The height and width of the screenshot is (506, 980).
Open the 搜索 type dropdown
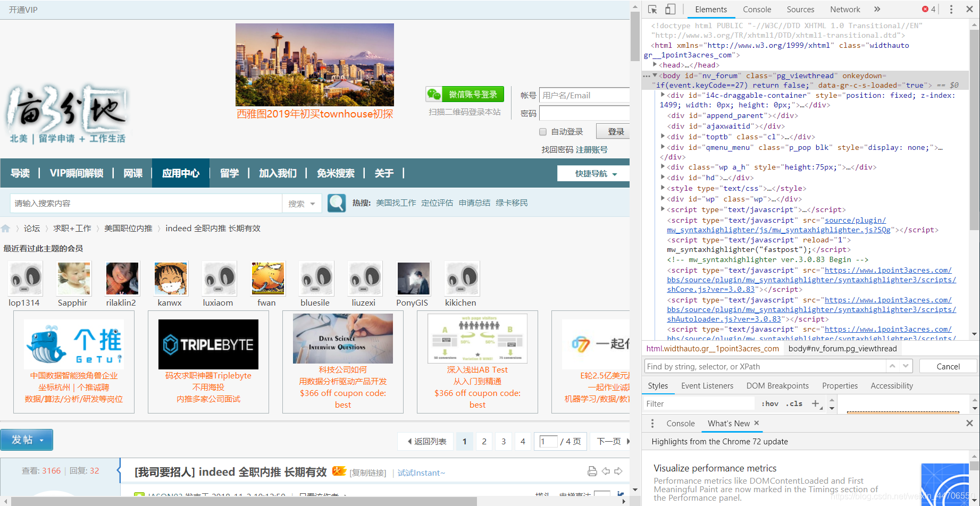point(301,203)
